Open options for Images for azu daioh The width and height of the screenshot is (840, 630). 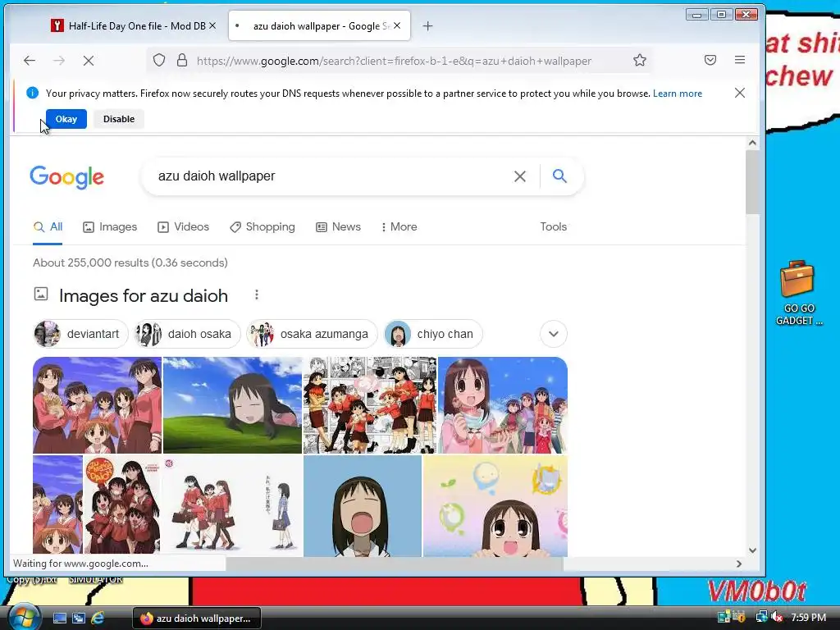[257, 294]
